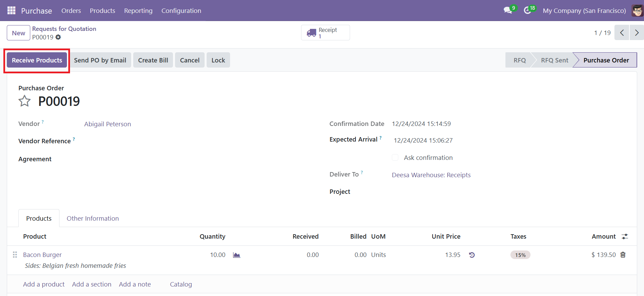Click the 1 / 19 pager counter
This screenshot has width=644, height=296.
[602, 33]
